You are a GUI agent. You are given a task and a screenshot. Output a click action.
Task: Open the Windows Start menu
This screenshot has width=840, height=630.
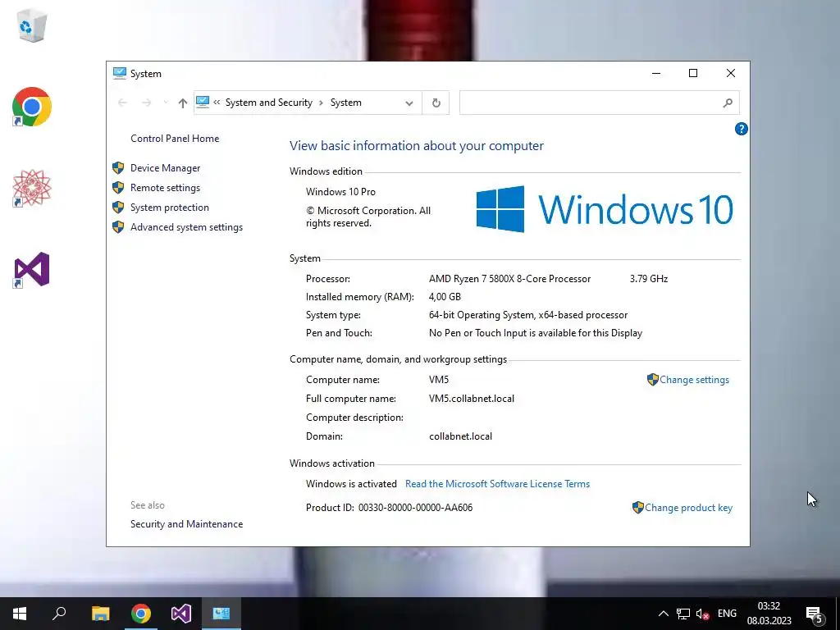click(x=20, y=614)
